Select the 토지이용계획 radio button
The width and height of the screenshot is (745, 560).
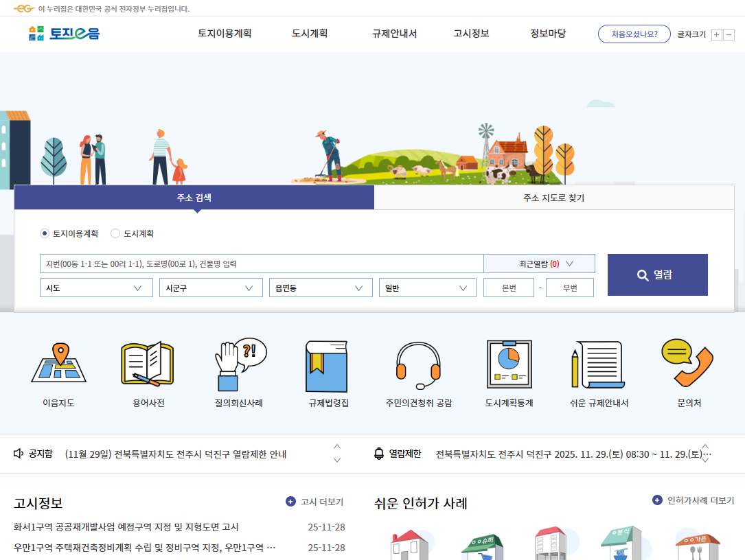[43, 233]
